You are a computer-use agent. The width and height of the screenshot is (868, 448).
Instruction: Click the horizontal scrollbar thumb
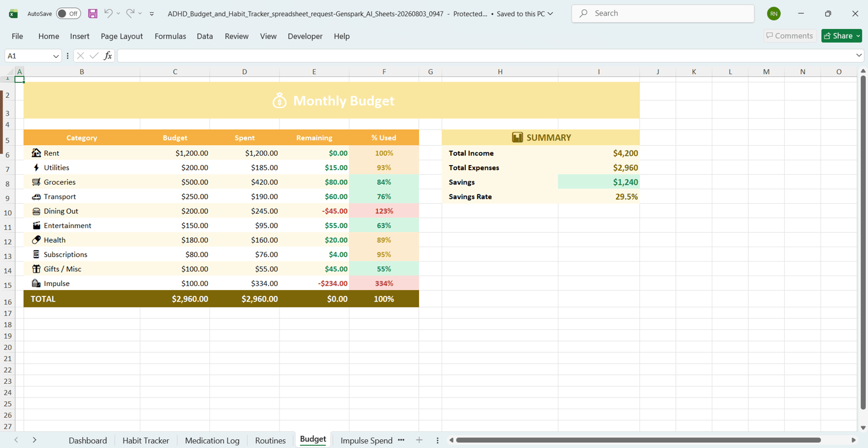click(x=638, y=440)
